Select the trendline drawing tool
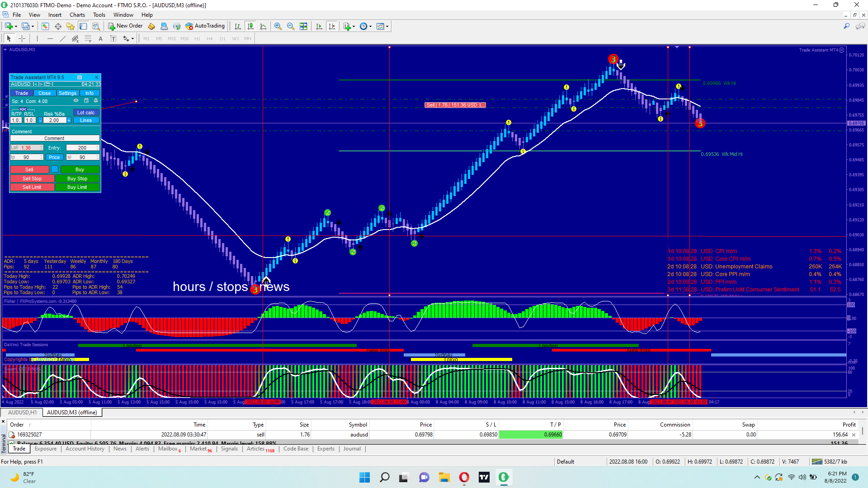Image resolution: width=868 pixels, height=488 pixels. 62,39
